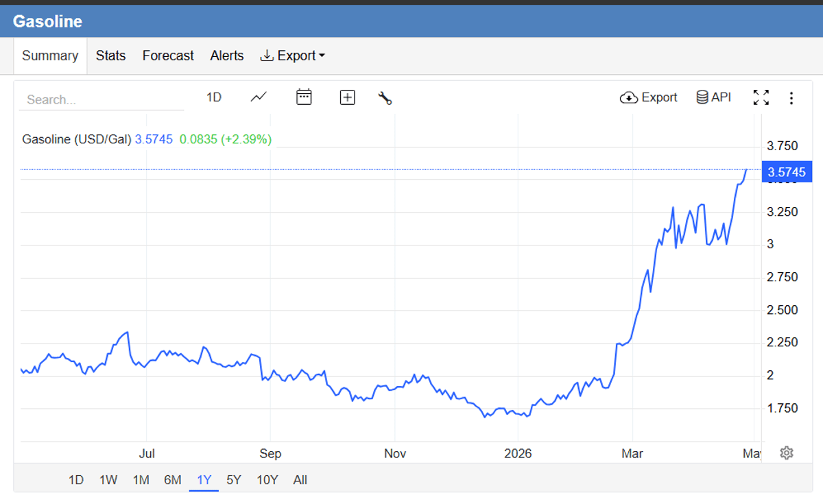Open the 1D interval selector
823x504 pixels.
(x=214, y=97)
